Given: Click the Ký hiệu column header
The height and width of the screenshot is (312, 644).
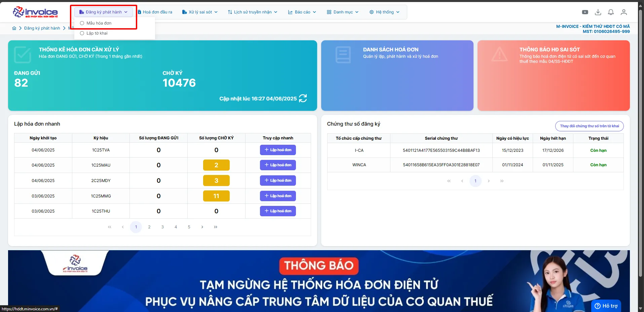Looking at the screenshot, I should pos(101,138).
